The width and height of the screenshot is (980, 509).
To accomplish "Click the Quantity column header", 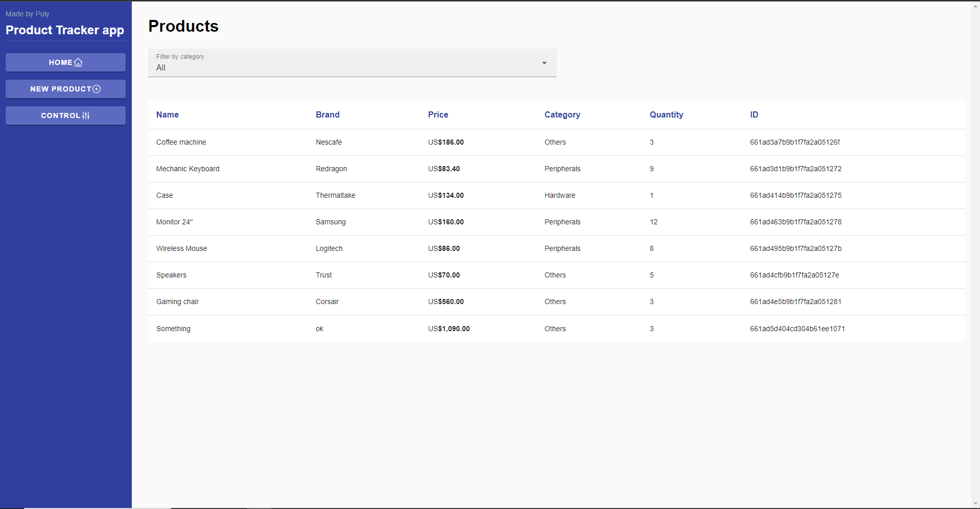I will coord(666,114).
